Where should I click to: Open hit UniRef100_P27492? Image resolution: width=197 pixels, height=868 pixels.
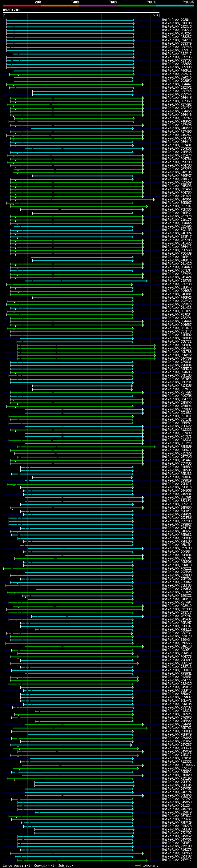tap(177, 105)
